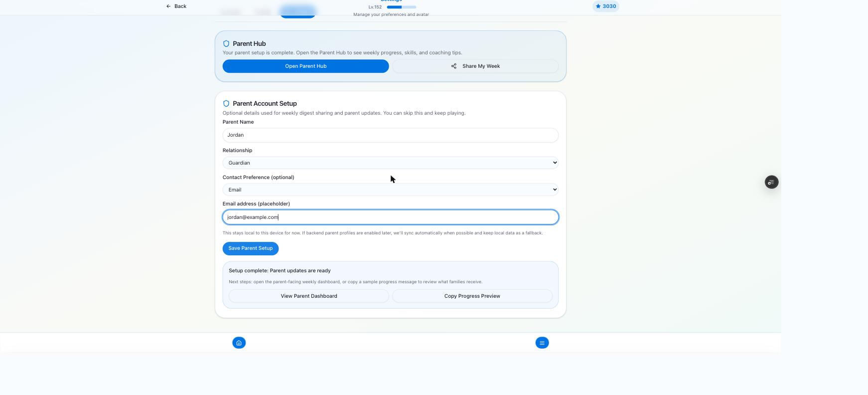Viewport: 868px width, 395px height.
Task: Select the highlighted blue tab at the top
Action: point(297,12)
